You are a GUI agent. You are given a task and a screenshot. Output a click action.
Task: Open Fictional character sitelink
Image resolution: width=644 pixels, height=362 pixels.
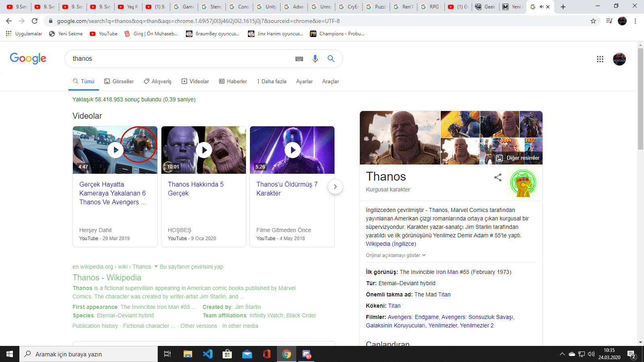pyautogui.click(x=149, y=326)
